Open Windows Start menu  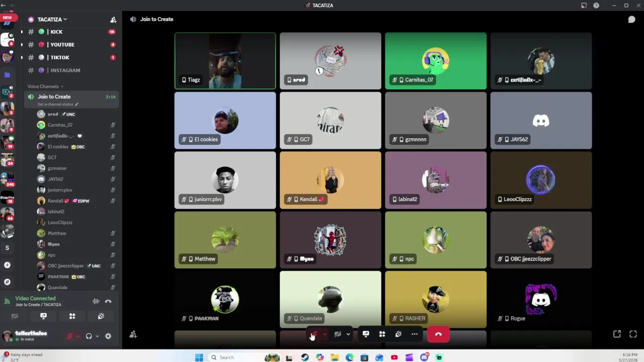(x=199, y=357)
